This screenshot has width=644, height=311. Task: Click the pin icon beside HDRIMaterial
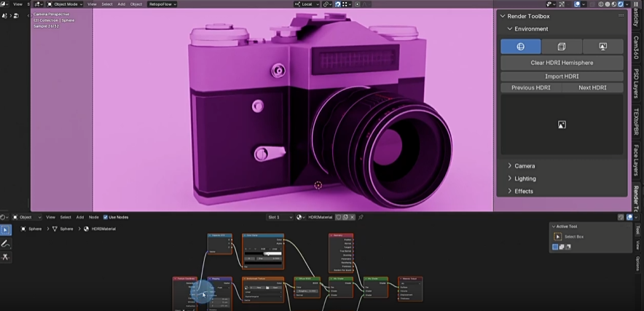361,217
